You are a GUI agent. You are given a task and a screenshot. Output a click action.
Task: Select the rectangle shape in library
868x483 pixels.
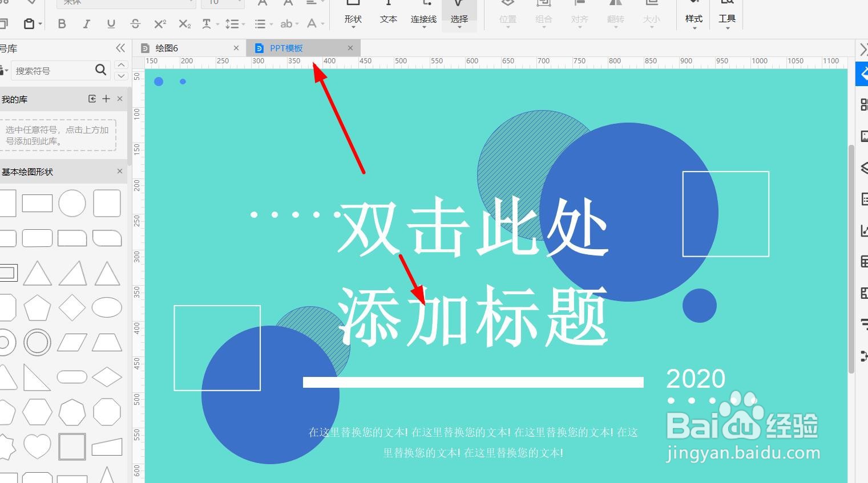[37, 203]
